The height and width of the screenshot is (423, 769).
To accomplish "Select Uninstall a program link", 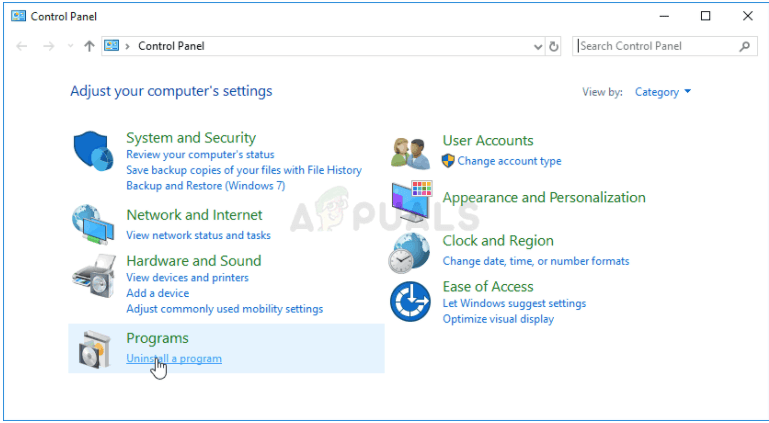I will click(x=174, y=358).
